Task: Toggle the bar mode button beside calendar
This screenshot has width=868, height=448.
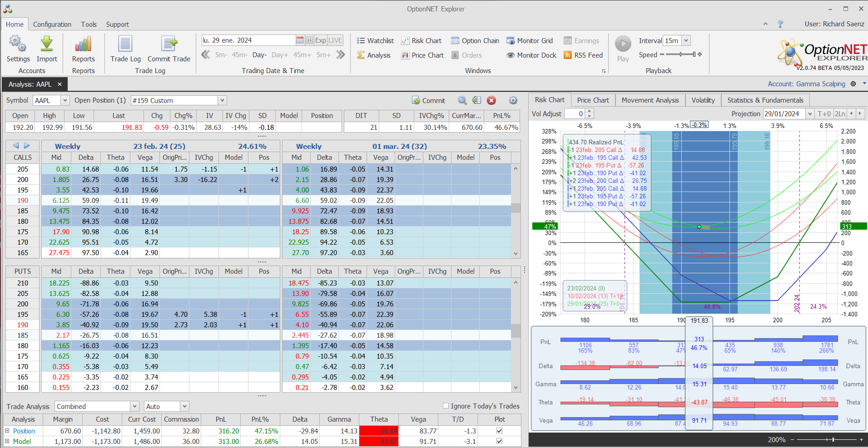Action: tap(309, 40)
